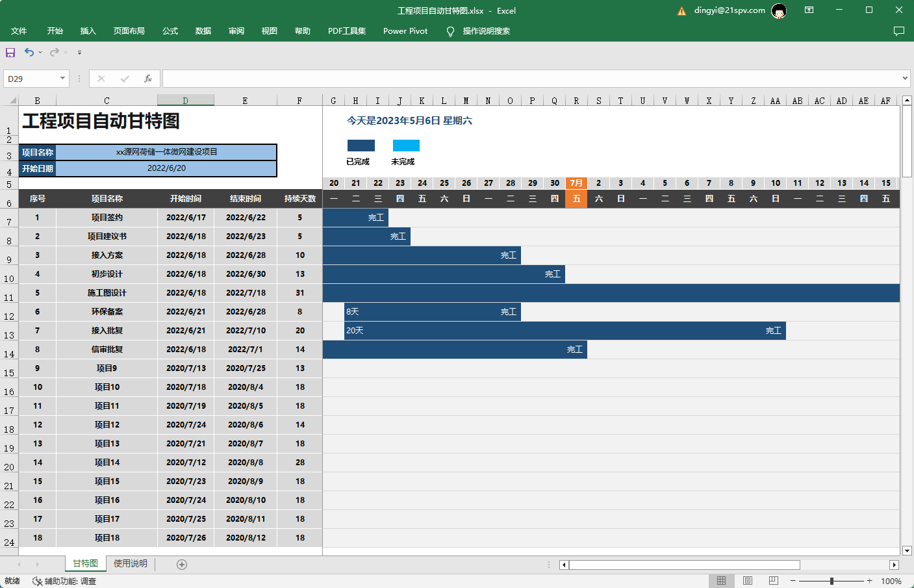Open the 公式 ribbon tab
Screen dimensions: 914x588
pyautogui.click(x=170, y=31)
